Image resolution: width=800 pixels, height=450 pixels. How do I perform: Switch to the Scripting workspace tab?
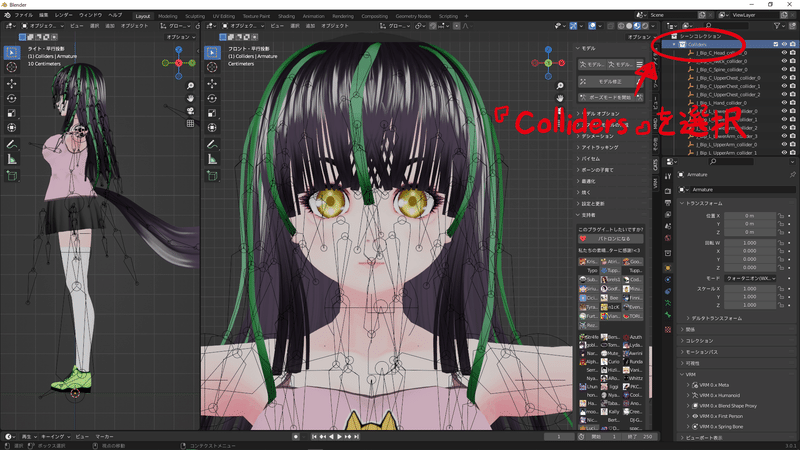448,16
